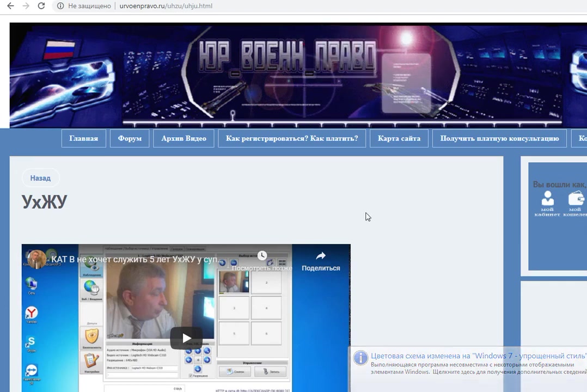Open Карта сайта menu item
The image size is (587, 392).
399,138
